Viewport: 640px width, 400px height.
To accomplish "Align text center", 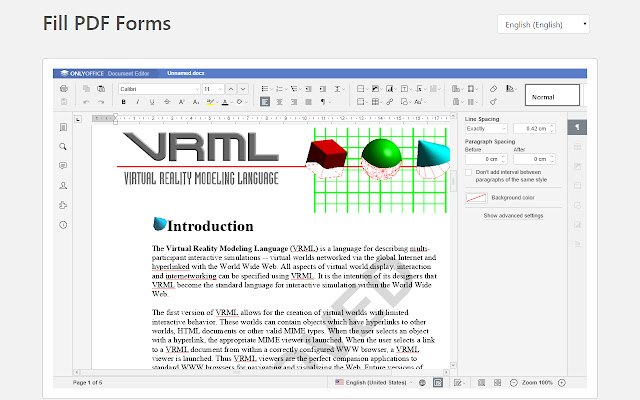I will 280,102.
